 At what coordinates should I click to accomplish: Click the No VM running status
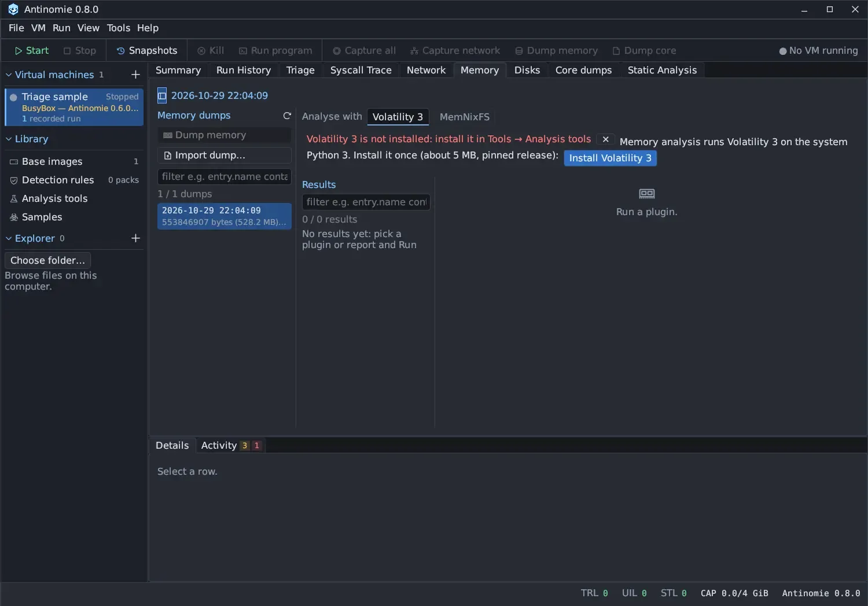[818, 50]
